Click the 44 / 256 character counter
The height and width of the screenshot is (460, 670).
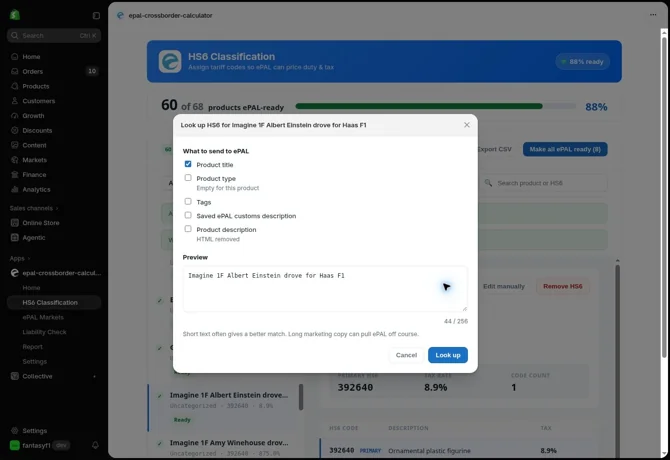pos(455,321)
